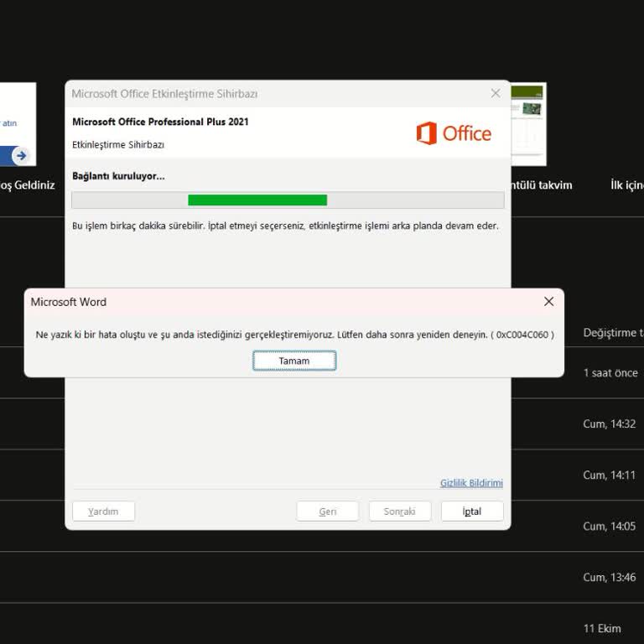Click the 'Değiştirme' column header
Image resolution: width=644 pixels, height=644 pixels.
click(x=613, y=332)
